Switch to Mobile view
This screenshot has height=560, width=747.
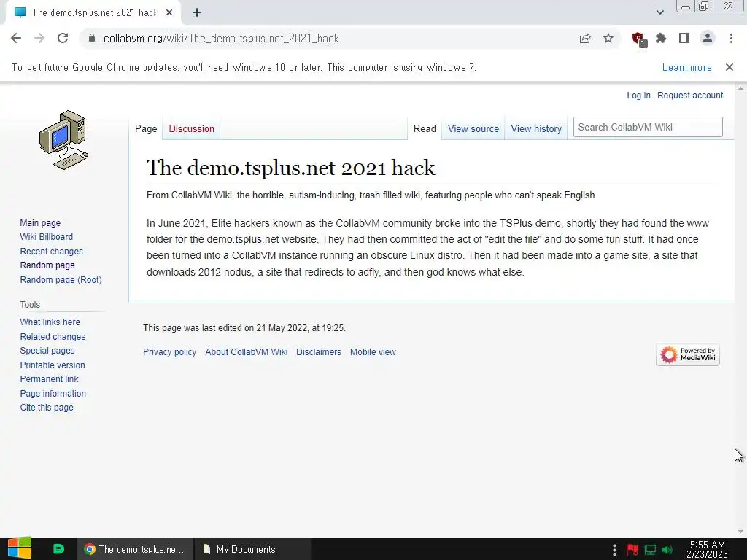pos(373,352)
